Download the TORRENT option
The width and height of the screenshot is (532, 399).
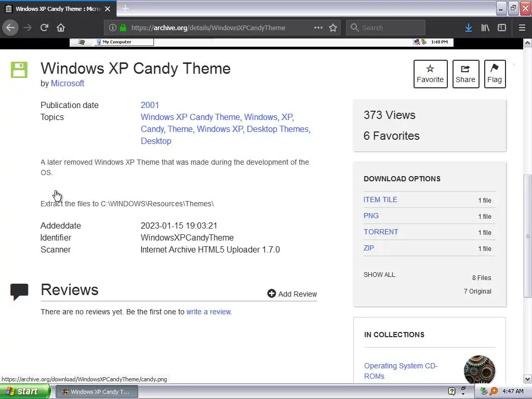point(381,232)
